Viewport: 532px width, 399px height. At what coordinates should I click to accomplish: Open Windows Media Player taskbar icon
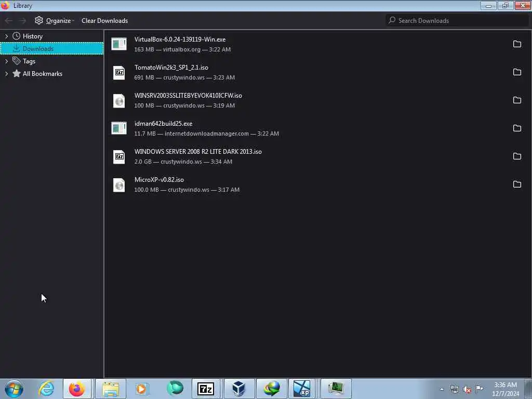tap(141, 389)
